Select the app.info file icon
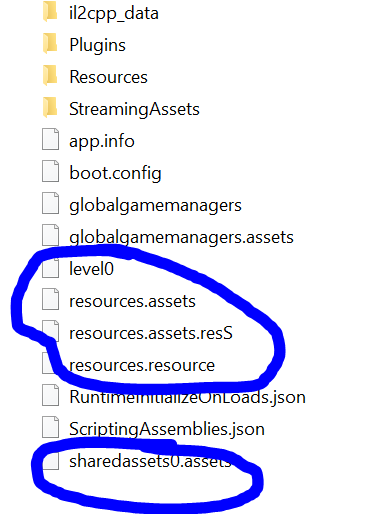This screenshot has height=514, width=392. 50,140
